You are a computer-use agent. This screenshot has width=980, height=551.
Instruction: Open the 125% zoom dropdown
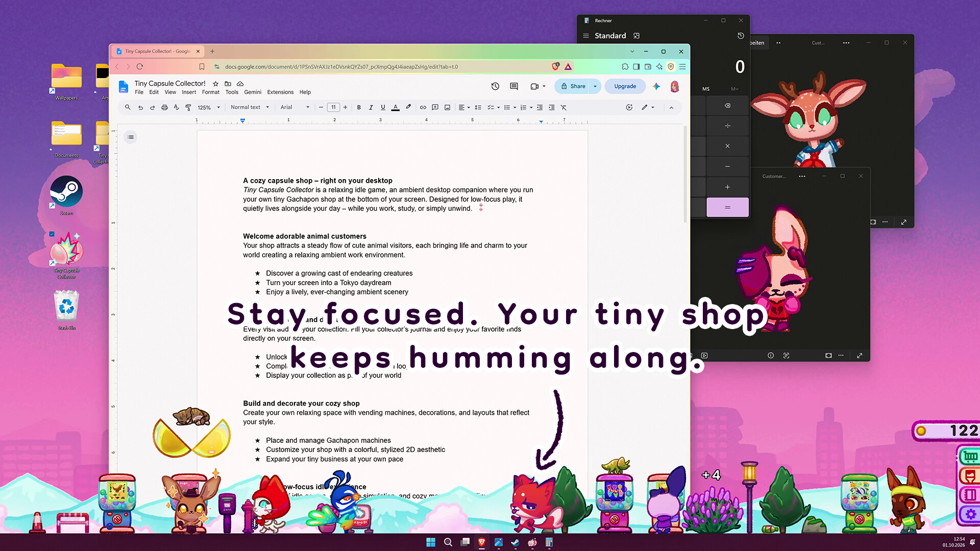point(209,107)
